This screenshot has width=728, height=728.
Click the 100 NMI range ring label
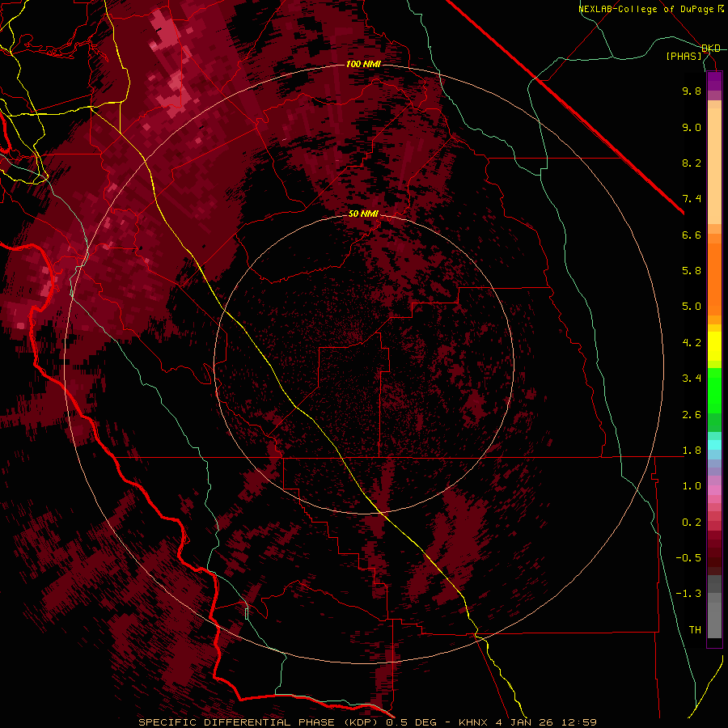363,64
